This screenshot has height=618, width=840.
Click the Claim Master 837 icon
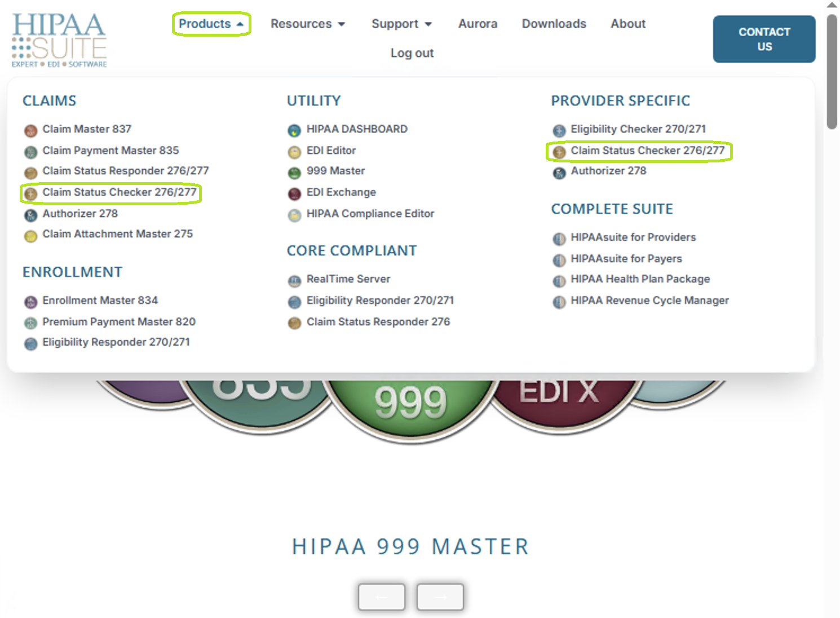[x=30, y=131]
